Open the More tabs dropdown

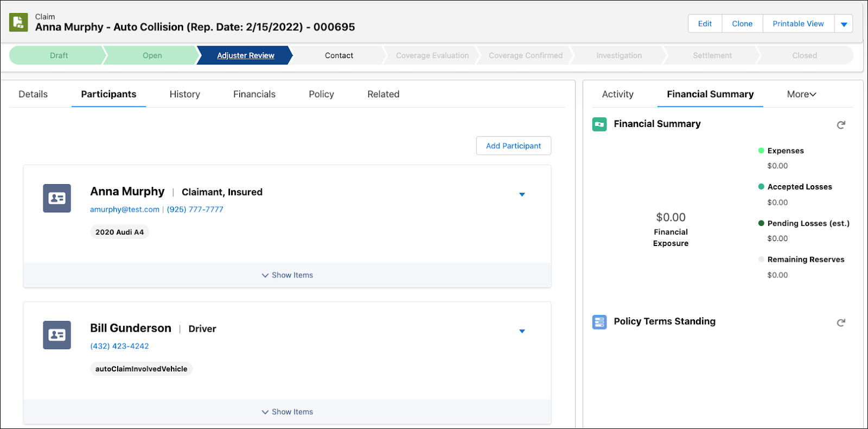tap(801, 94)
